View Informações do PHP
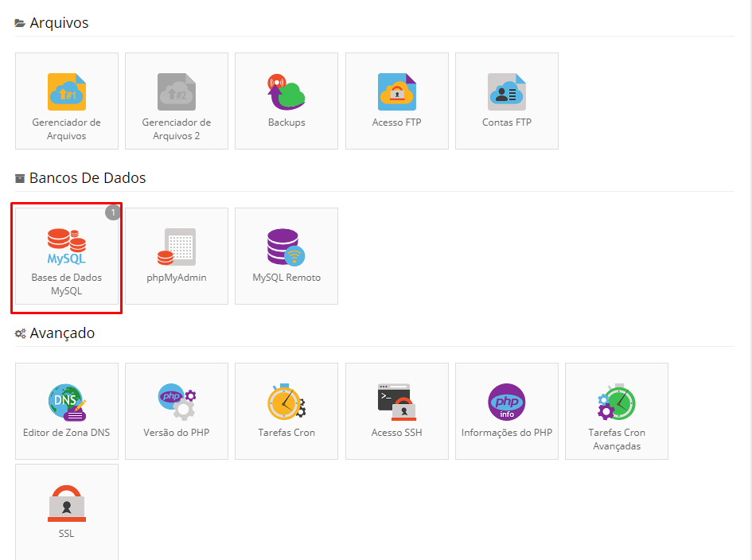 tap(507, 410)
